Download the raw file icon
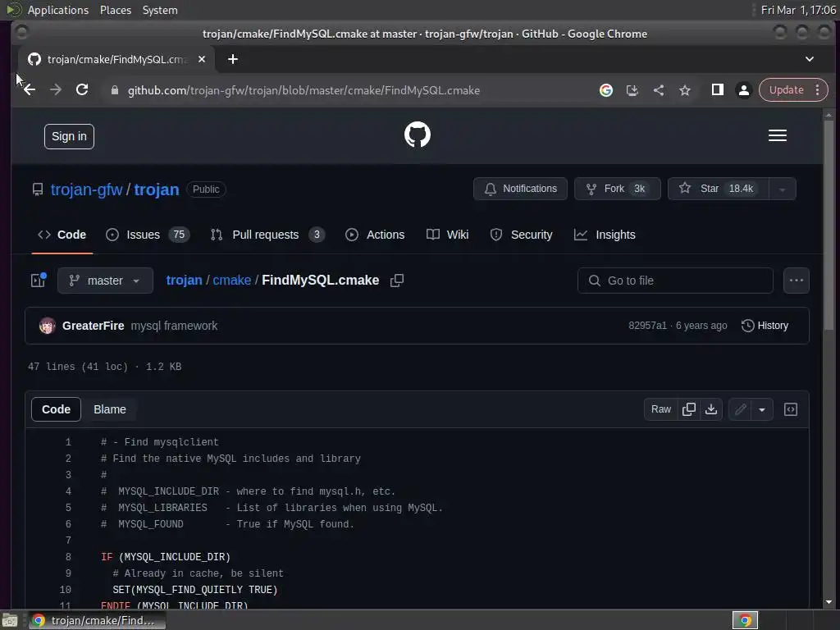 point(711,409)
